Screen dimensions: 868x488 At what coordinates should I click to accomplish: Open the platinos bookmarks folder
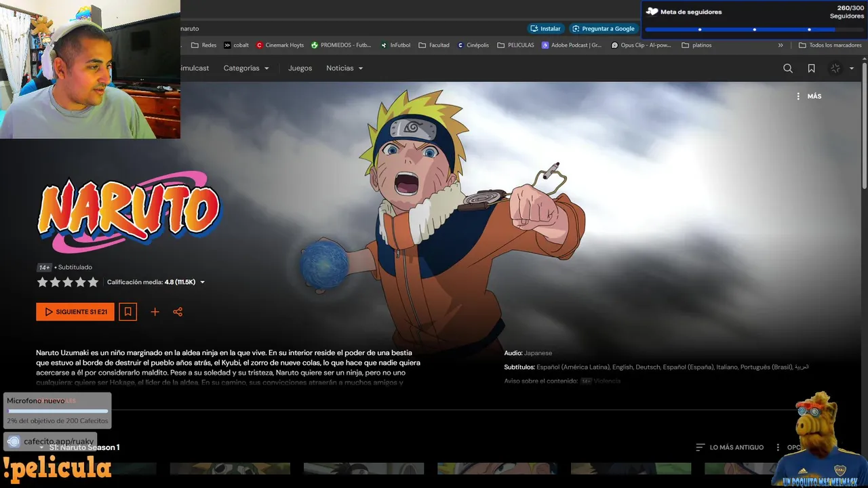pos(696,45)
